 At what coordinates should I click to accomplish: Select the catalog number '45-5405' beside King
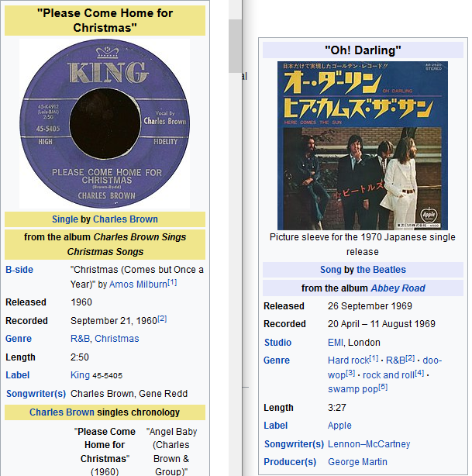coord(108,376)
